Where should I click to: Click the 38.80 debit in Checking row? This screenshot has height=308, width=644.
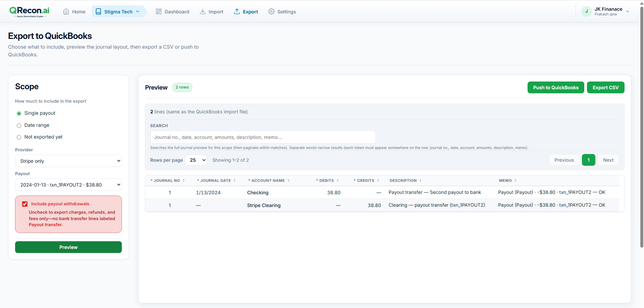point(334,193)
